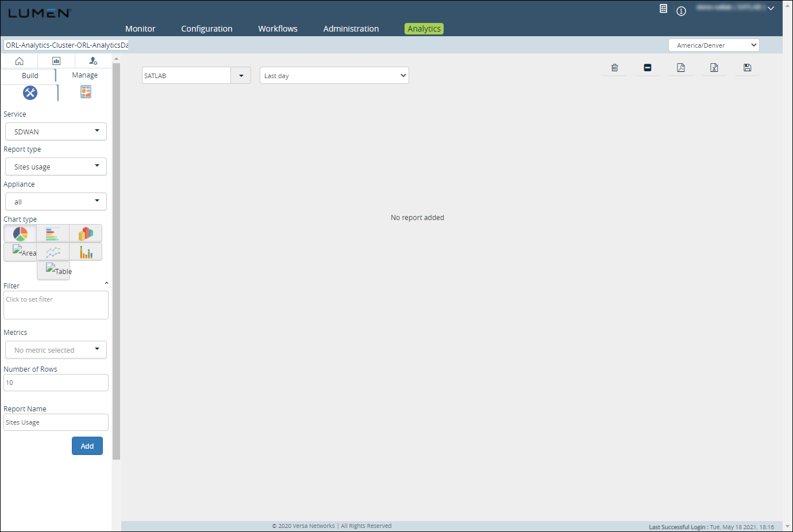
Task: Switch to the Manage tab
Action: coord(84,75)
